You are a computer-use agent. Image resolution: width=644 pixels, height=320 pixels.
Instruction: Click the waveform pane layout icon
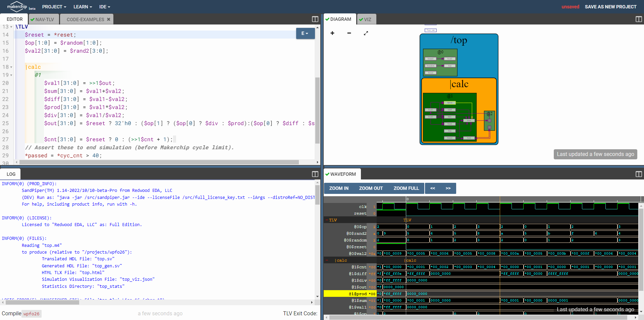639,174
